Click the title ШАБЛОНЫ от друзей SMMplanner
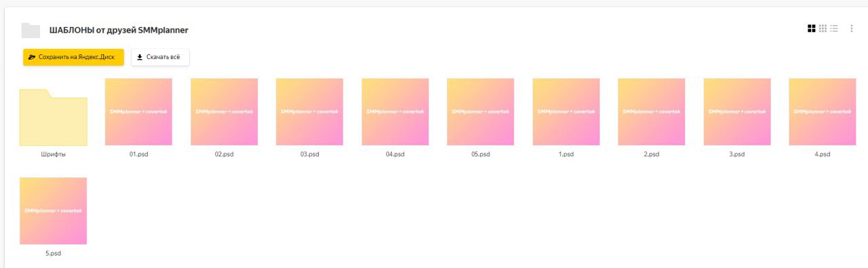This screenshot has height=268, width=868. click(x=119, y=31)
